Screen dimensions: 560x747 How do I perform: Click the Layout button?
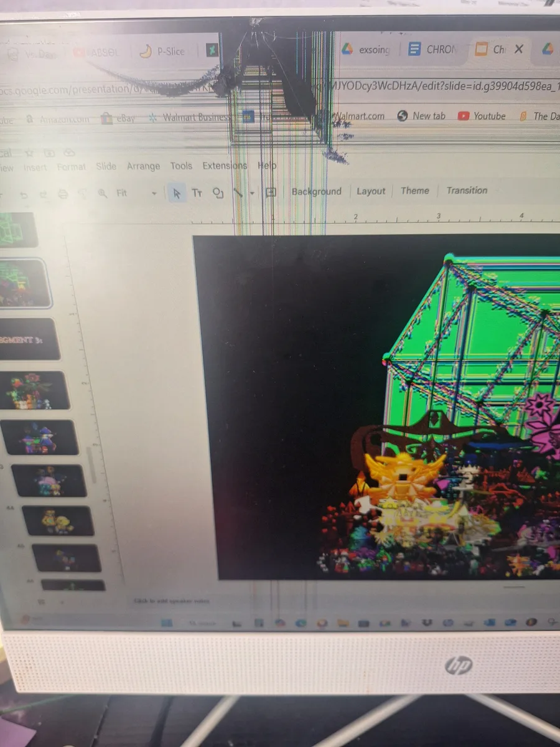[x=371, y=191]
